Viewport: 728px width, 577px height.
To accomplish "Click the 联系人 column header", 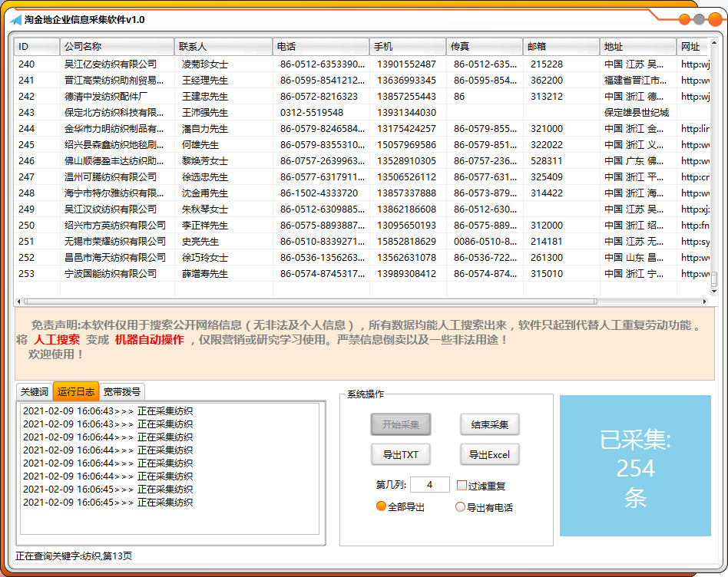I will pyautogui.click(x=223, y=46).
